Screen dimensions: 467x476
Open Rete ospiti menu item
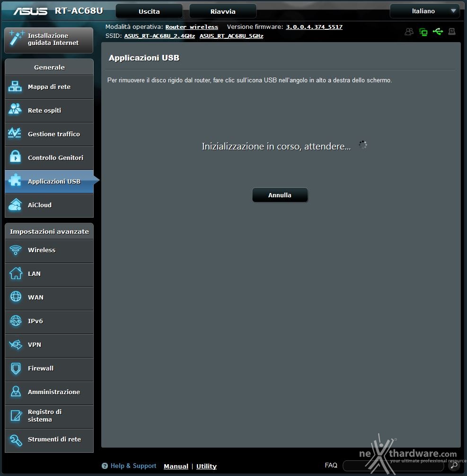[49, 111]
